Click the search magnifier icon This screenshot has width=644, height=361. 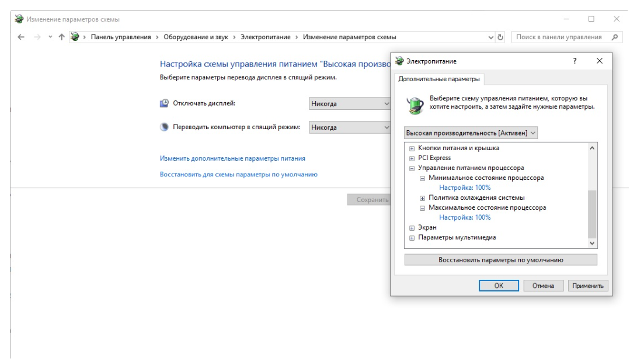[x=611, y=37]
